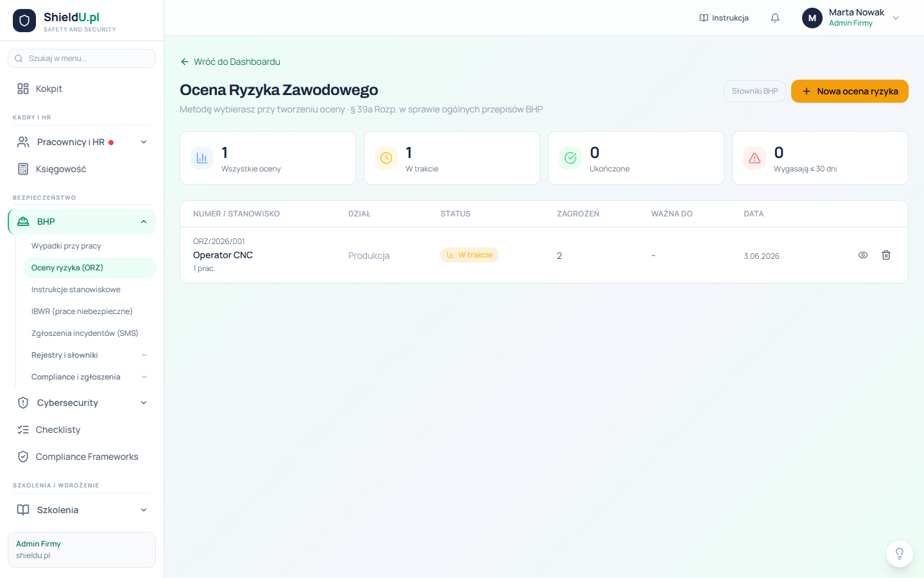Click the Szukaj w menu search field
924x578 pixels.
point(81,58)
